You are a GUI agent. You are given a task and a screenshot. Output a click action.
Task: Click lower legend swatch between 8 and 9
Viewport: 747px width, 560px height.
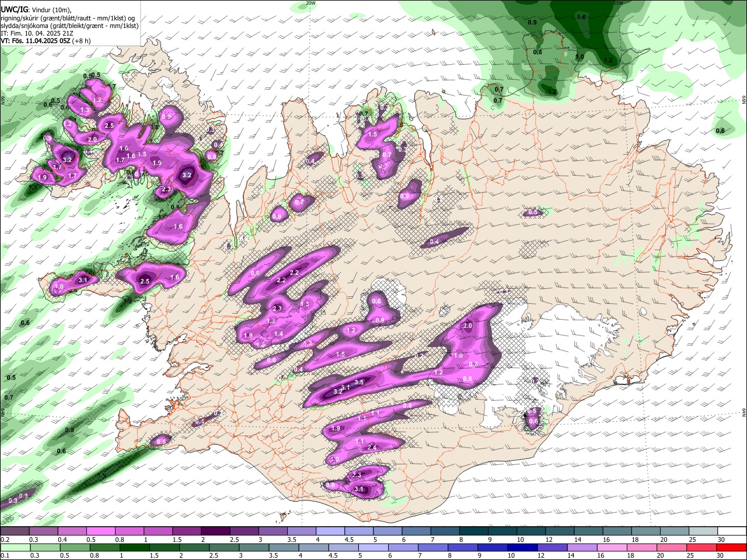click(x=462, y=547)
